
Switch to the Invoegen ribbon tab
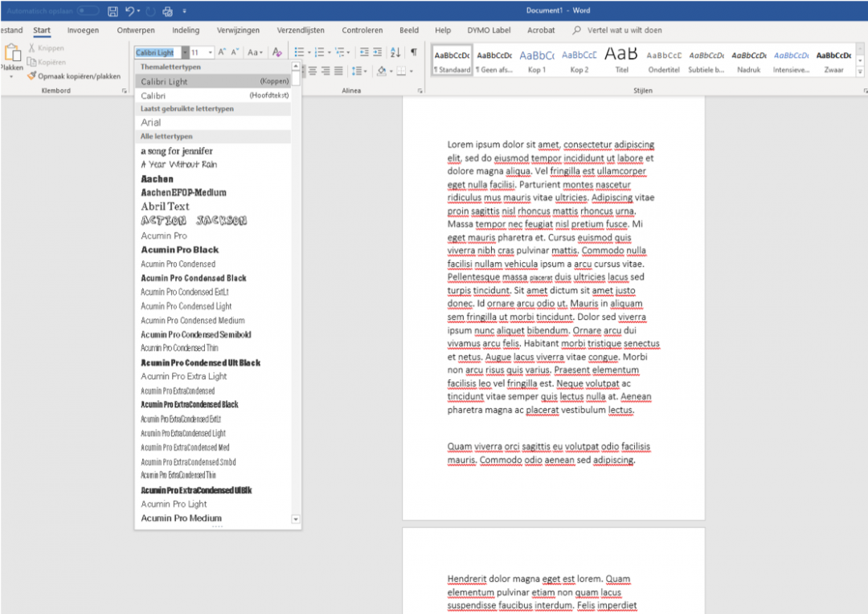83,30
